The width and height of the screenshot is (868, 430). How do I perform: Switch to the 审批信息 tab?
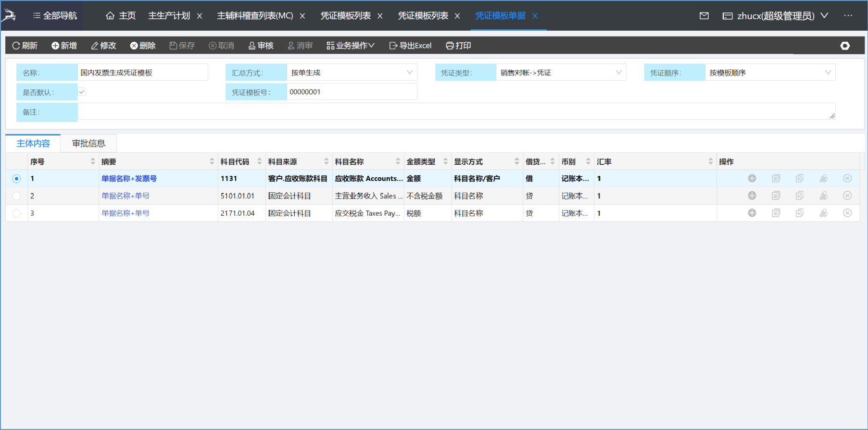88,143
